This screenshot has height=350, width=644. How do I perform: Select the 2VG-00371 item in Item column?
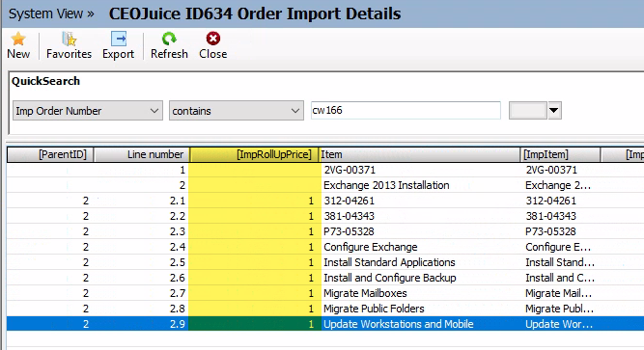coord(350,170)
